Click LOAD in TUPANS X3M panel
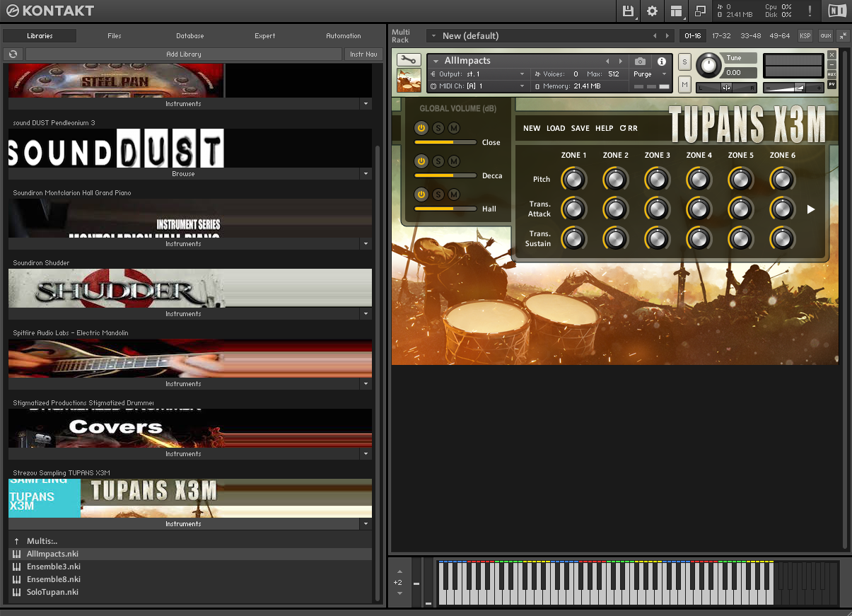852x616 pixels. coord(556,128)
